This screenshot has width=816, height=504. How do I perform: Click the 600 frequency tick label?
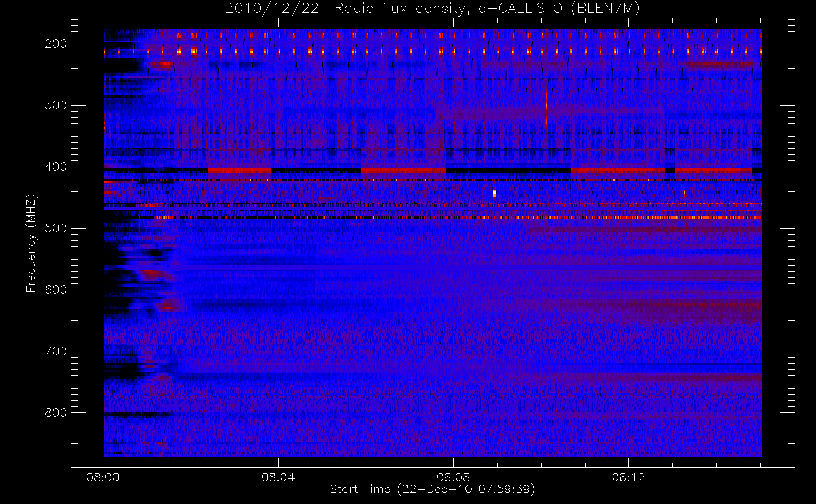(x=56, y=290)
